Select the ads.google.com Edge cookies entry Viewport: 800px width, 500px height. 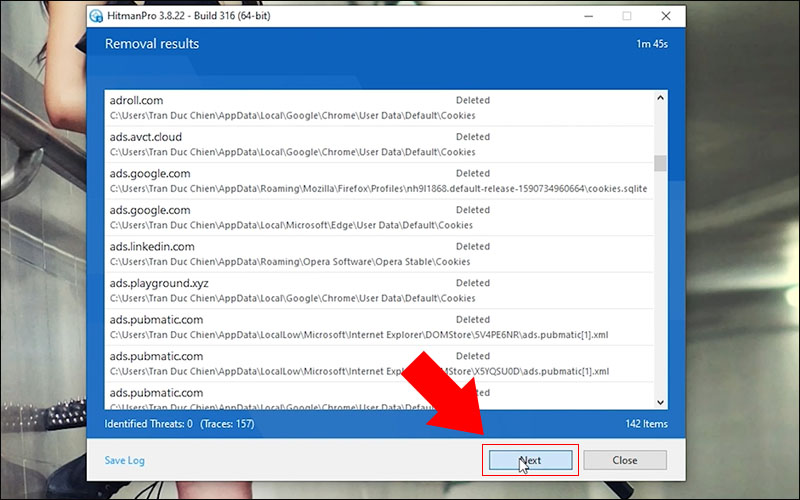[379, 218]
